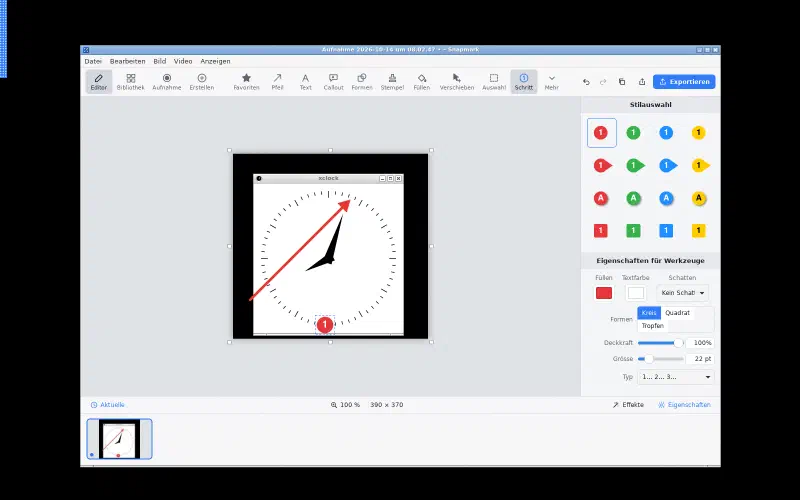This screenshot has width=800, height=500.
Task: Select the Auswahl selection tool
Action: (x=494, y=82)
